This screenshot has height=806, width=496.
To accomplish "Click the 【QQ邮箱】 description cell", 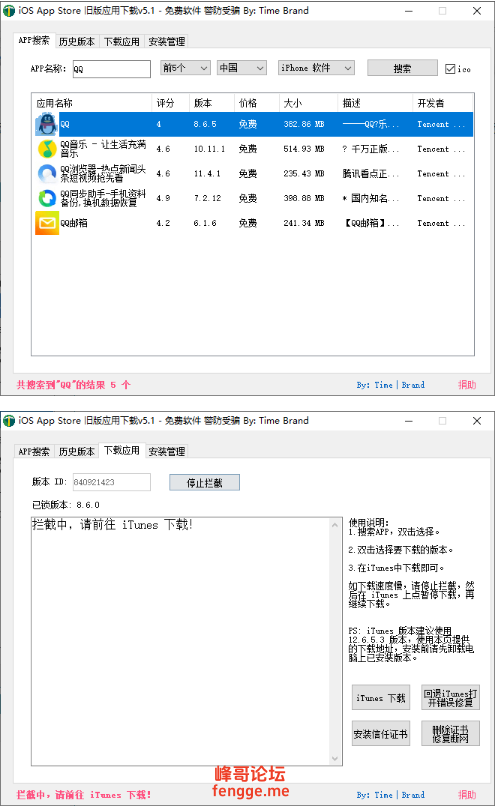I will [371, 223].
